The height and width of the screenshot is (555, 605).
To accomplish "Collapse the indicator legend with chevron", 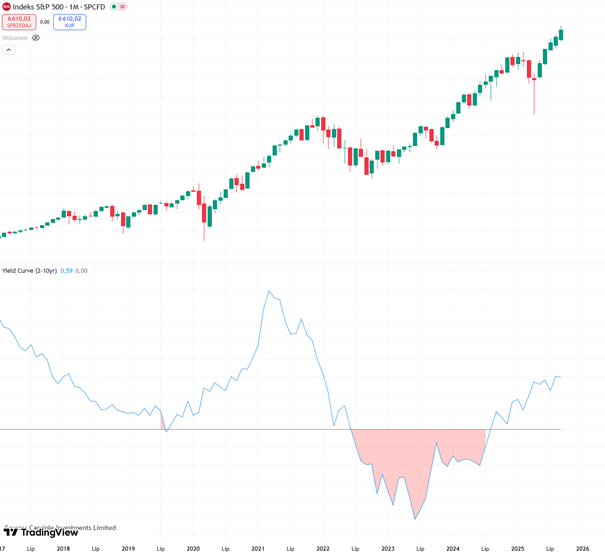I will point(9,49).
